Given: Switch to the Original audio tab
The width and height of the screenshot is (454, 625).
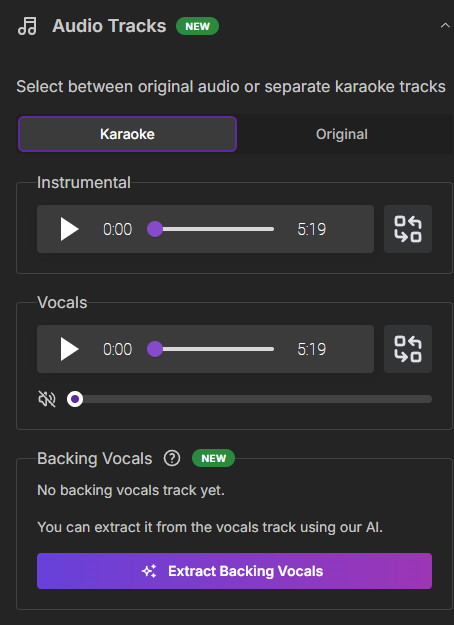Looking at the screenshot, I should (x=342, y=134).
